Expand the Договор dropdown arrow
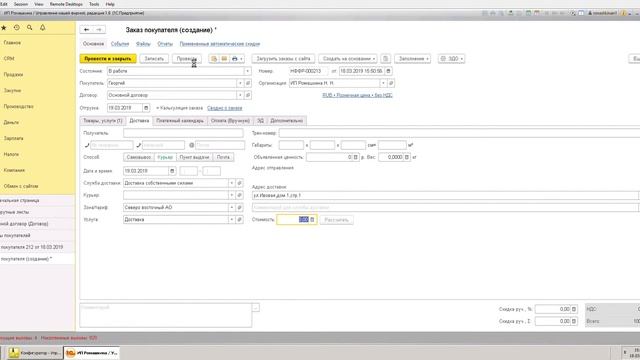 pos(240,95)
